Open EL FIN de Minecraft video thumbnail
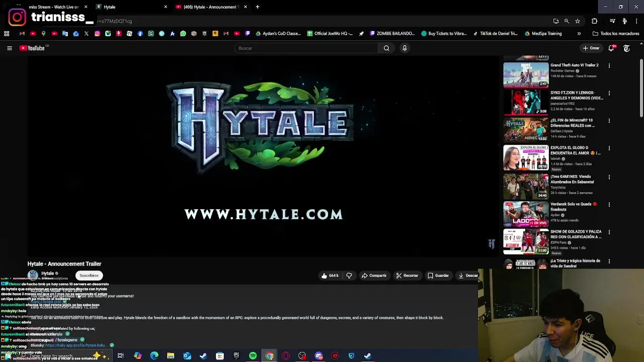644x362 pixels. [526, 130]
